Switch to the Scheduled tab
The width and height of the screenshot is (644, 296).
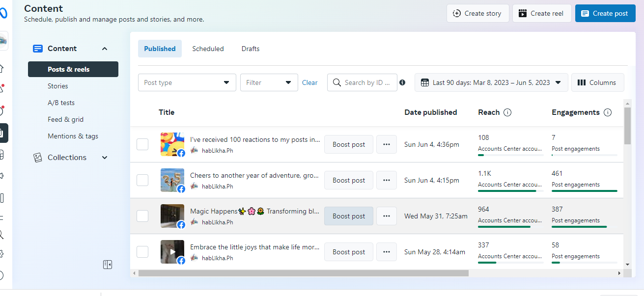coord(208,49)
